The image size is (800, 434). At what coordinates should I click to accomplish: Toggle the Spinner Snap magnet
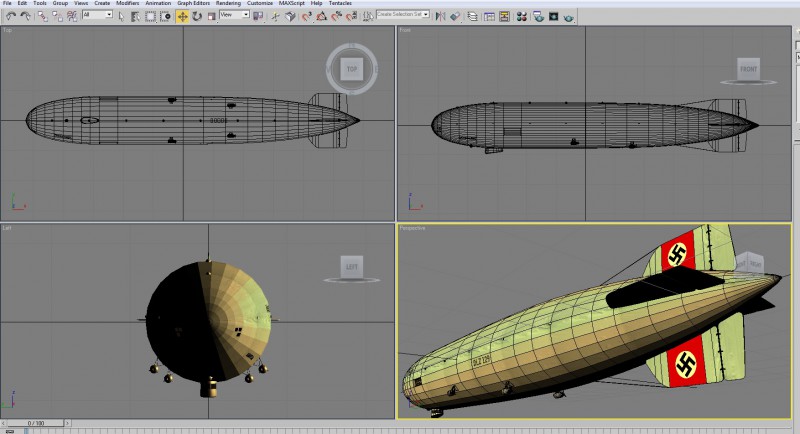click(x=352, y=16)
